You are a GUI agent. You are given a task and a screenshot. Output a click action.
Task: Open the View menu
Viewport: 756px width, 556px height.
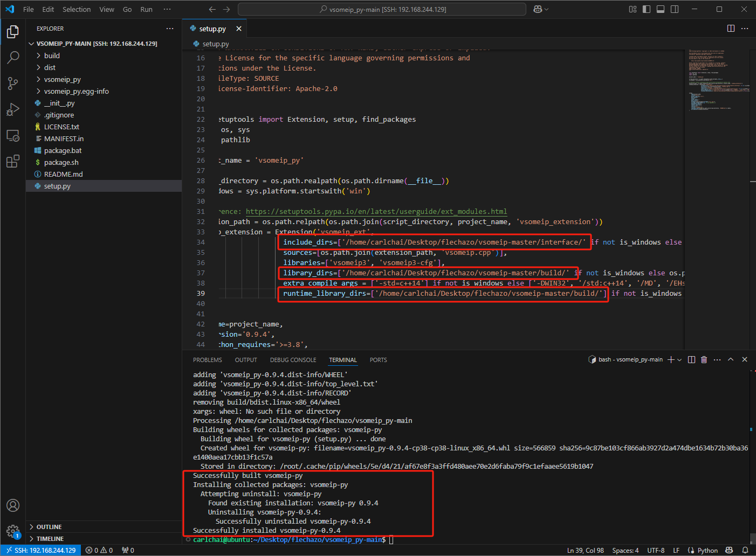(x=107, y=9)
